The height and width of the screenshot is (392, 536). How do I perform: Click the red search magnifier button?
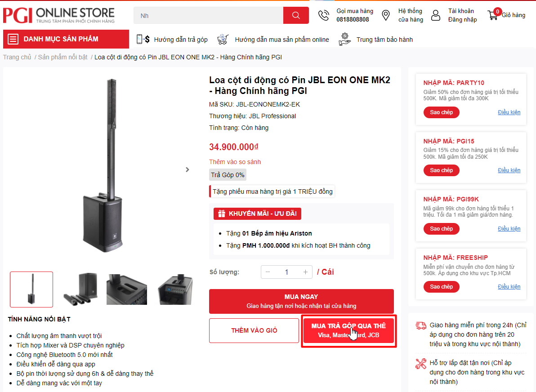296,15
